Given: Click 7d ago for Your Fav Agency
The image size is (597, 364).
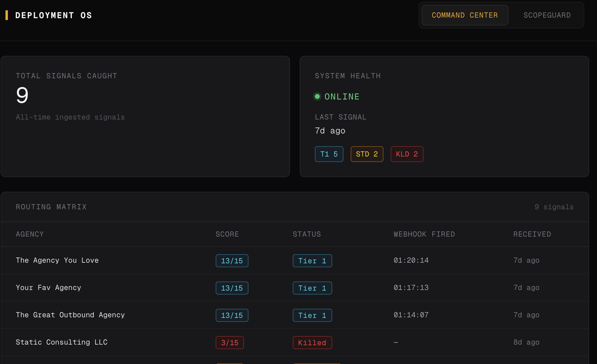Looking at the screenshot, I should [526, 288].
